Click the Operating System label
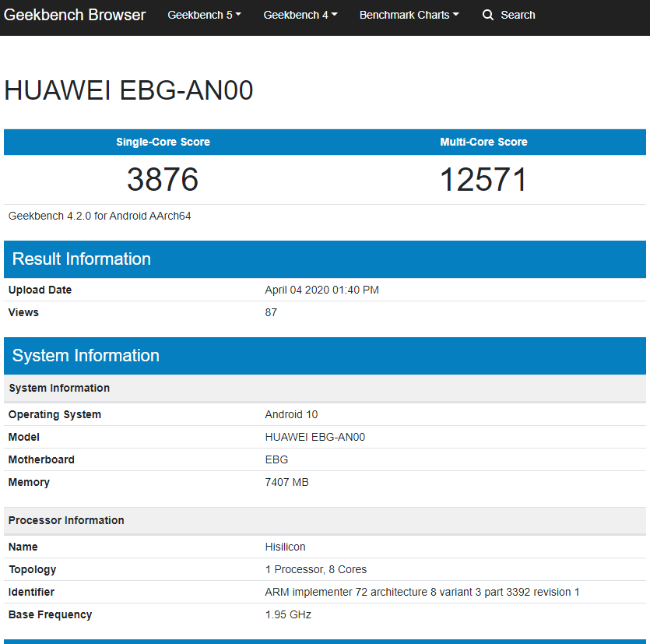Viewport: 650px width, 644px height. click(x=54, y=415)
